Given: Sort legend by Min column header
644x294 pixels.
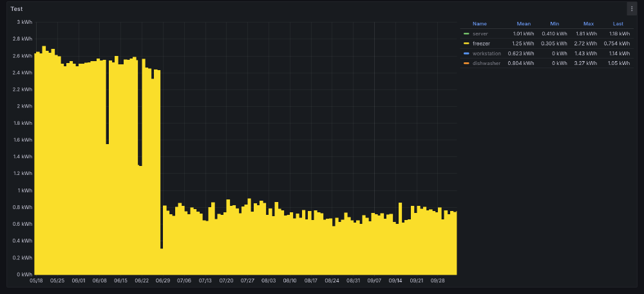Looking at the screenshot, I should [x=555, y=24].
